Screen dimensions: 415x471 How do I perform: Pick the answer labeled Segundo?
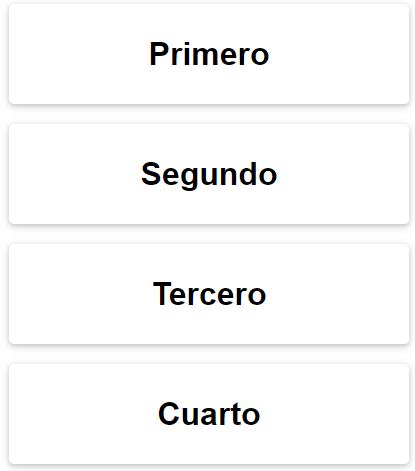point(209,174)
